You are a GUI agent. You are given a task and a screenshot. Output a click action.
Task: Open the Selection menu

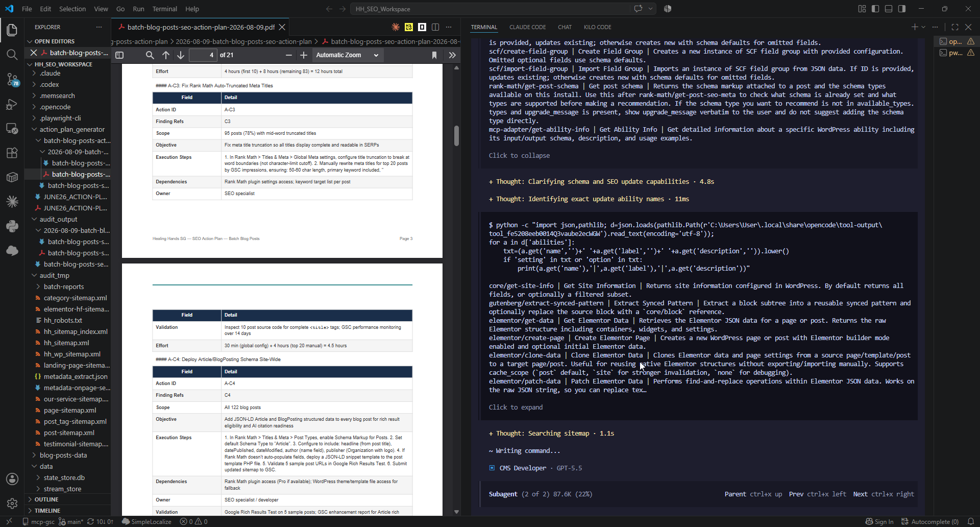tap(72, 9)
